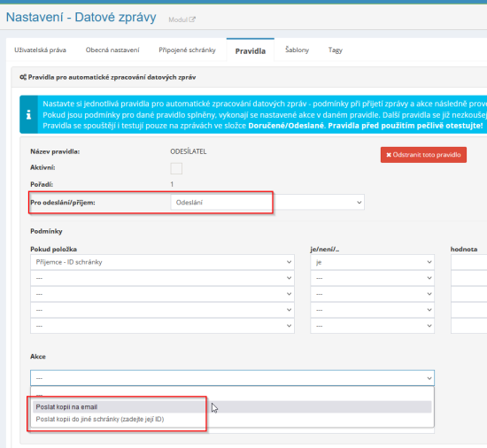This screenshot has width=487, height=448.
Task: Expand the Příjemce - ID schránky dropdown
Action: (162, 262)
